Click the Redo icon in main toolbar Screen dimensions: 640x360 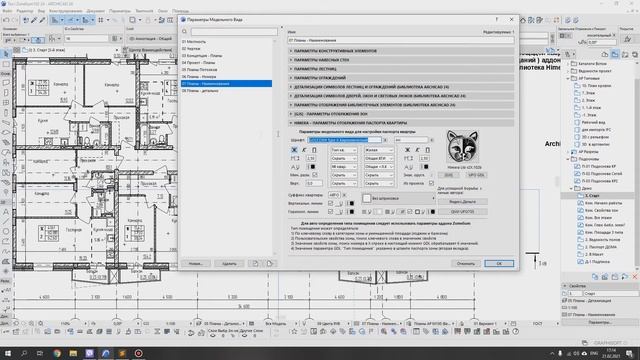click(15, 20)
